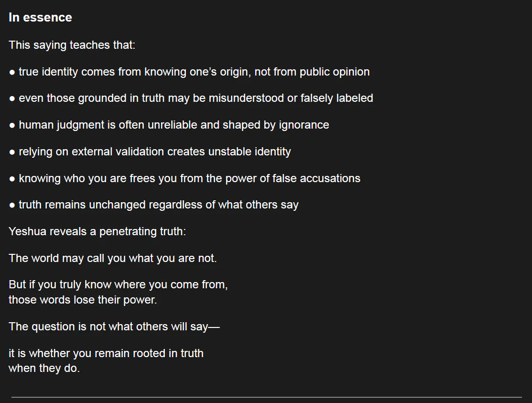
Task: Click "it is whether you remain rooted" line
Action: point(106,354)
